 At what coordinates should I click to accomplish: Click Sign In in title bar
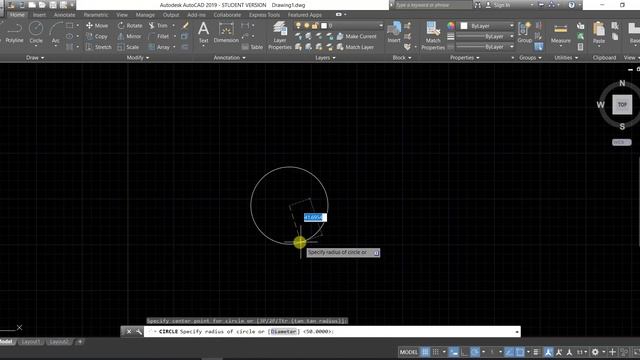click(498, 5)
